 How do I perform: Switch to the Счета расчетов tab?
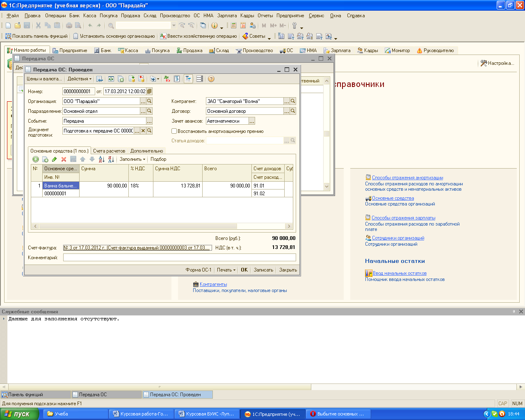(109, 151)
